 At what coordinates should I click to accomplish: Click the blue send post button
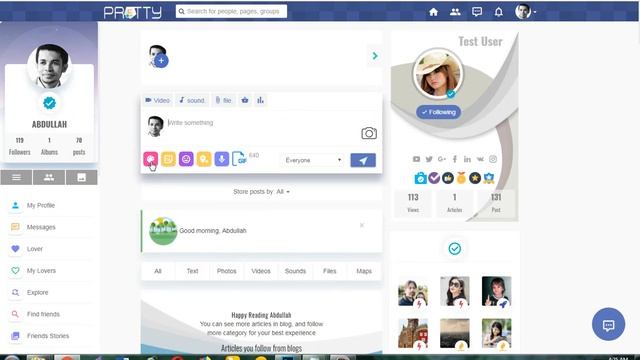[x=363, y=160]
